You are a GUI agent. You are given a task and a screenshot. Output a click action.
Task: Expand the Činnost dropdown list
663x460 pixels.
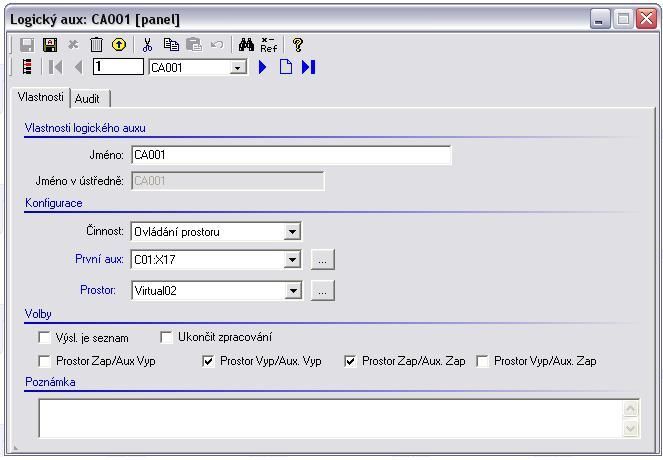292,232
